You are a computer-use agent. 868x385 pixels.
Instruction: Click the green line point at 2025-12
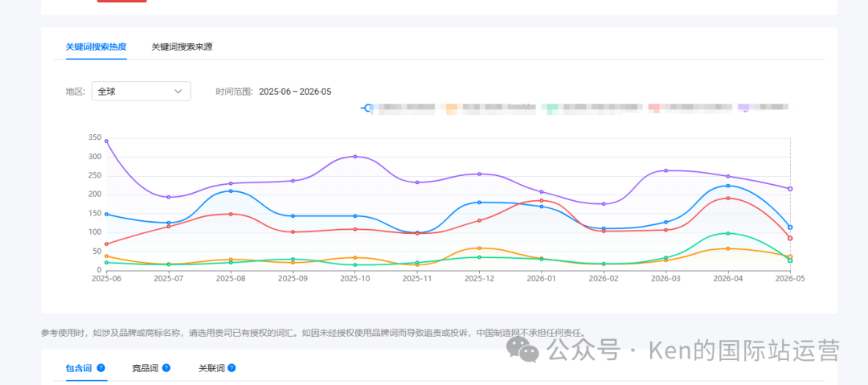pyautogui.click(x=479, y=257)
